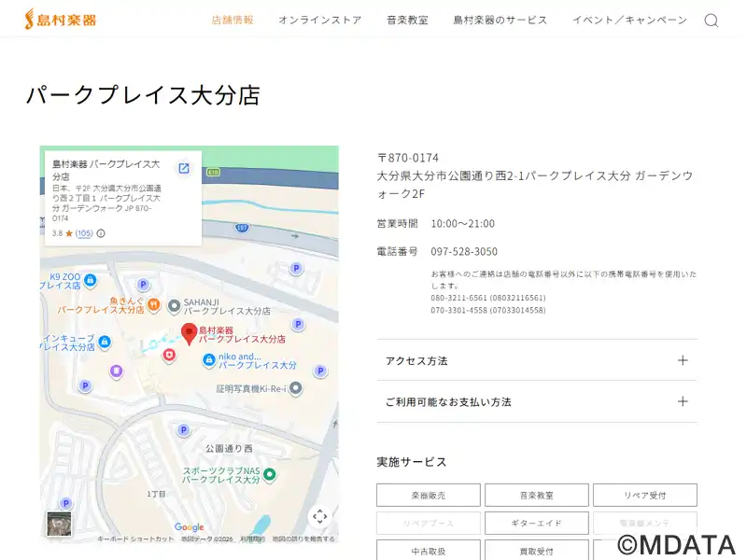Viewport: 747px width, 560px height.
Task: Open the イベント／キャンペーン menu
Action: (x=629, y=20)
